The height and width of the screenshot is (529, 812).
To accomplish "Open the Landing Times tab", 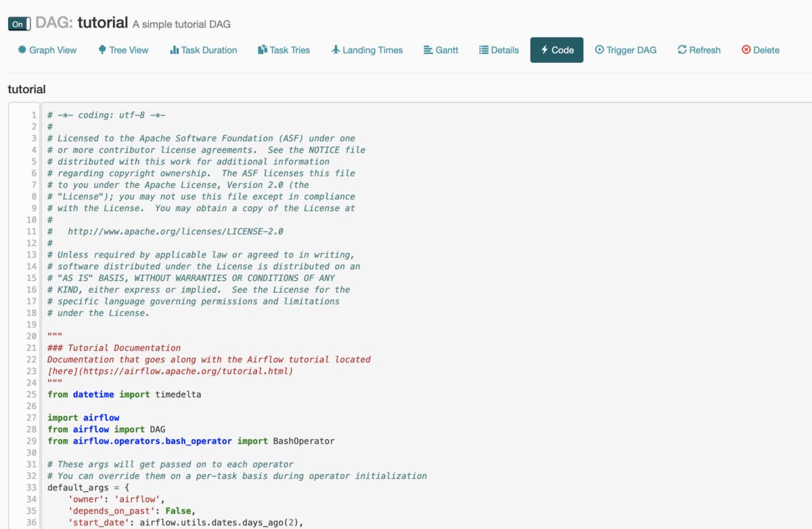I will [367, 50].
